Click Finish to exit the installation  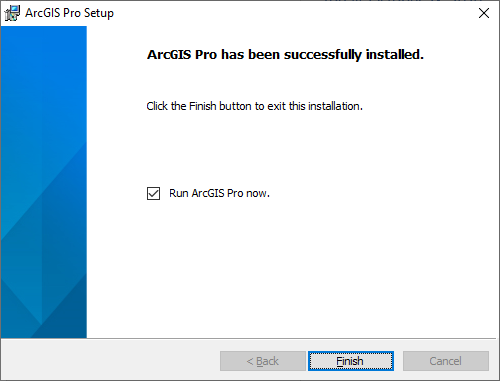351,361
